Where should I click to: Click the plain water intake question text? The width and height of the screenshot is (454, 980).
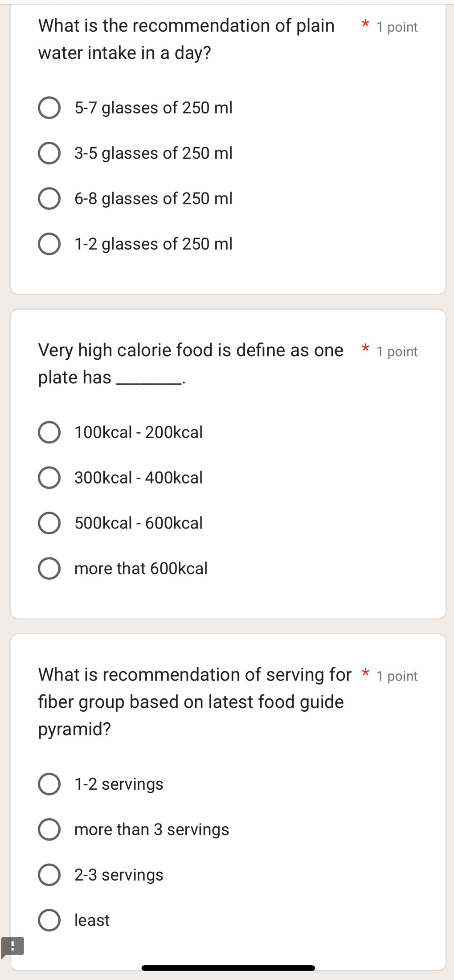pyautogui.click(x=186, y=39)
